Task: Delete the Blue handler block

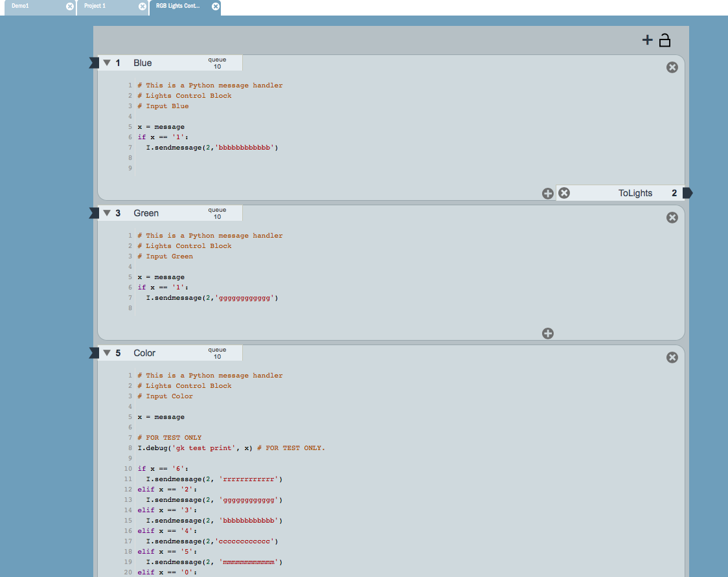Action: (672, 67)
